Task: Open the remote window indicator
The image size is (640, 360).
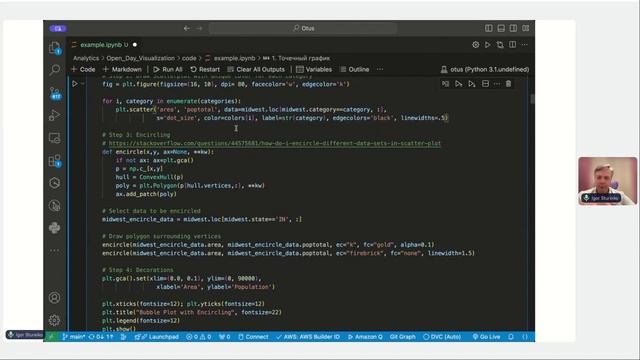Action: (51, 337)
